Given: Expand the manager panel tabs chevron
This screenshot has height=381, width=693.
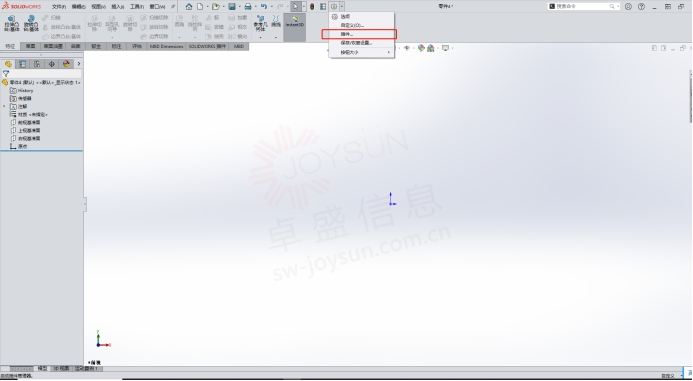Looking at the screenshot, I should [79, 64].
